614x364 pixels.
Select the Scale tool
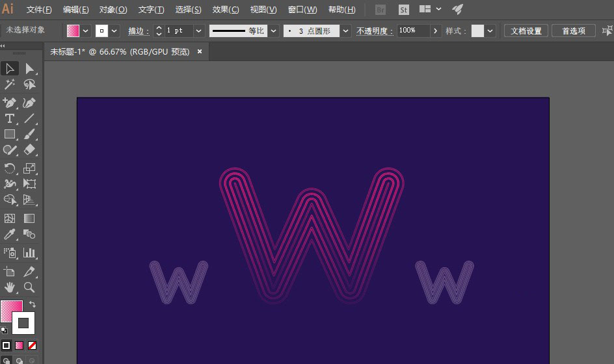(x=29, y=168)
